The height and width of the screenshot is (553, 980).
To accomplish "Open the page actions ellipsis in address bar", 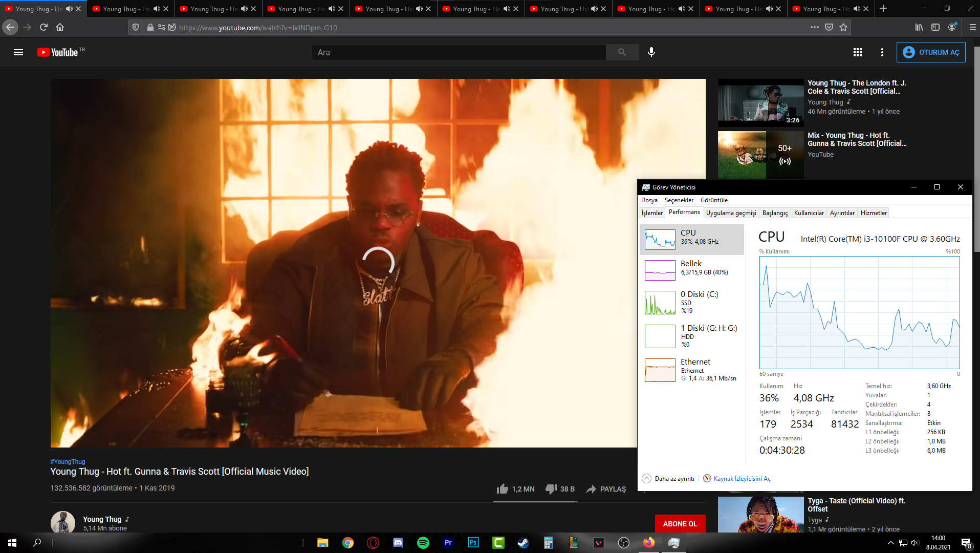I will click(x=814, y=27).
